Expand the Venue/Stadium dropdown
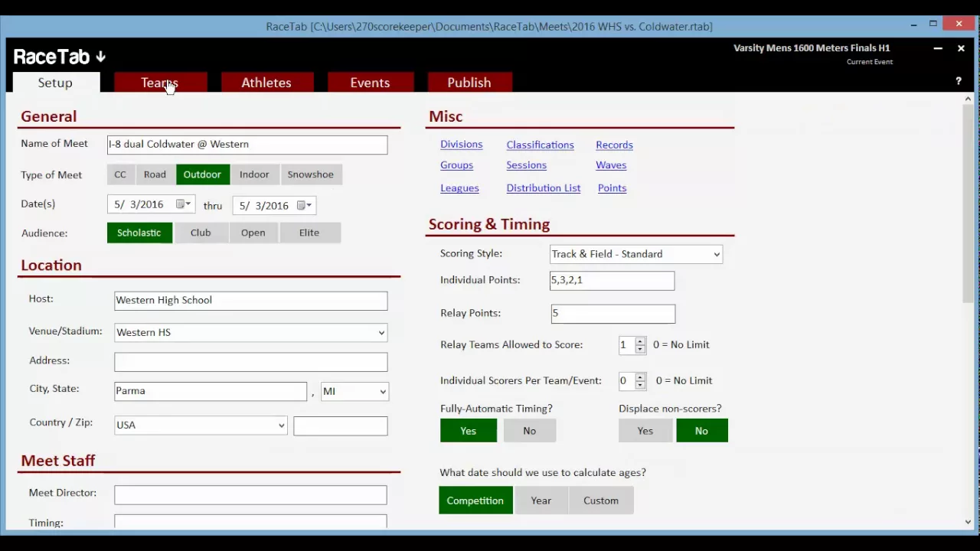The width and height of the screenshot is (980, 551). (x=381, y=333)
